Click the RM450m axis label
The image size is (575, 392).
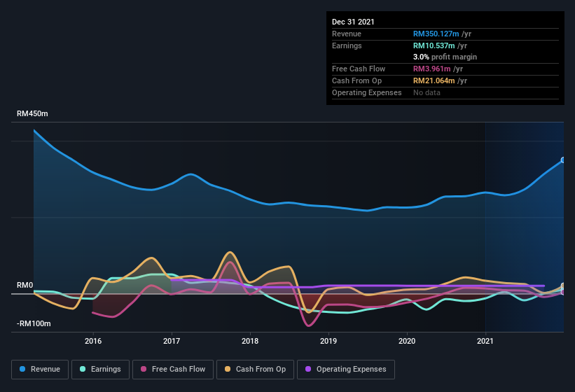click(x=32, y=113)
